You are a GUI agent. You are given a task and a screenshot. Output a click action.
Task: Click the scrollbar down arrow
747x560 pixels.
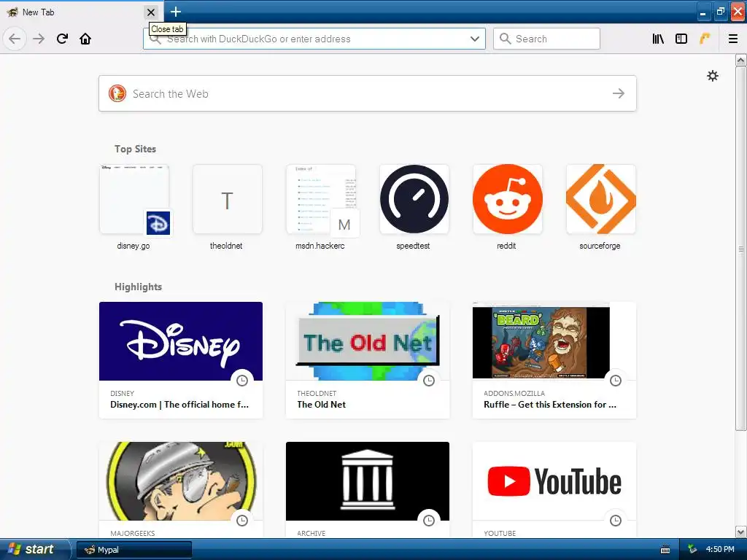click(741, 532)
